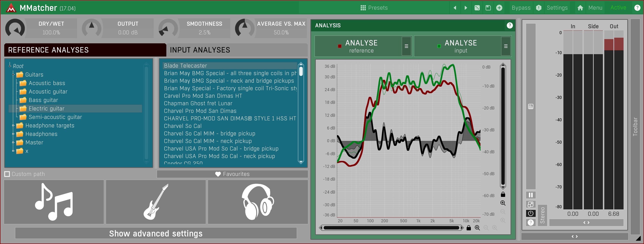Pause the level meter display

[x=531, y=195]
